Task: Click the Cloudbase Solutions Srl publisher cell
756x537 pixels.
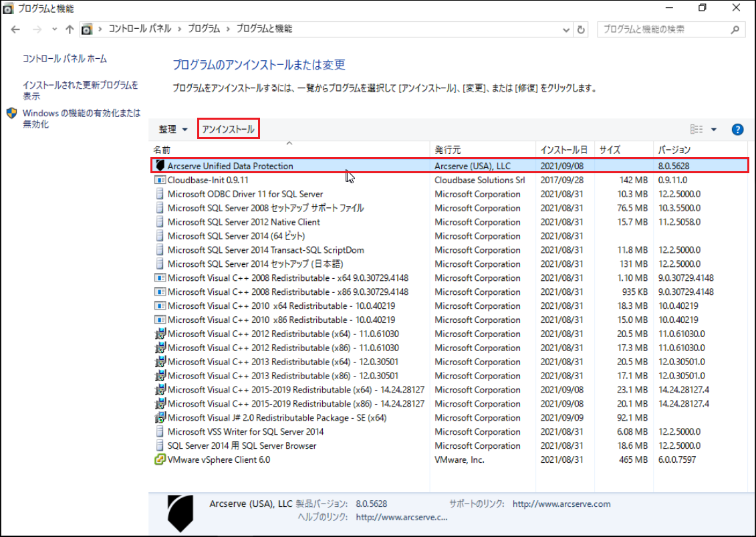Action: (x=480, y=180)
